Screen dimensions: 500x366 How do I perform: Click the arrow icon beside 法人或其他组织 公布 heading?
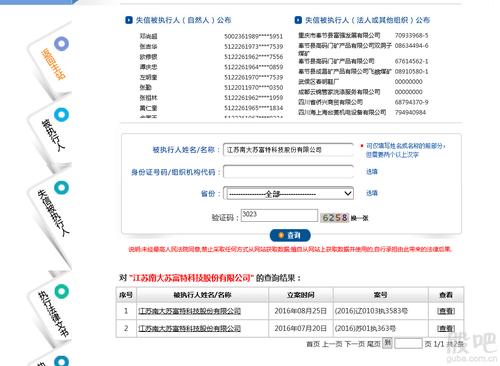pyautogui.click(x=298, y=20)
